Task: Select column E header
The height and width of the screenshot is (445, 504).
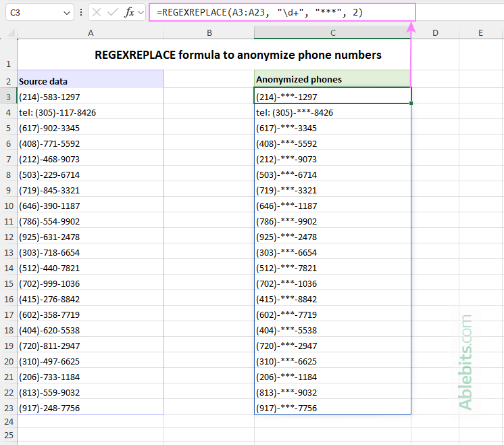Action: [481, 33]
